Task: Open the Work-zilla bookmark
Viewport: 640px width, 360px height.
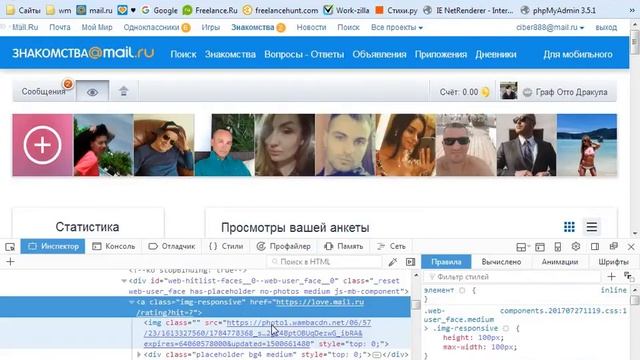Action: click(x=346, y=10)
